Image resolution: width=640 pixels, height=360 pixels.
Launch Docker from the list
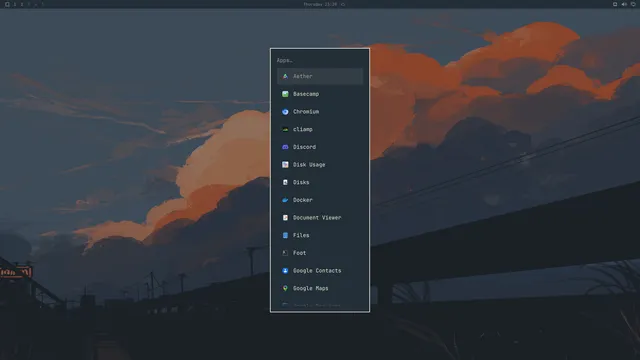pos(320,200)
